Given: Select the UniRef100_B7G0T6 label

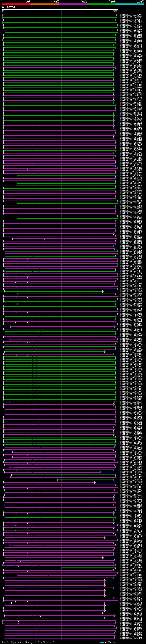Looking at the screenshot, I should coord(131,42).
